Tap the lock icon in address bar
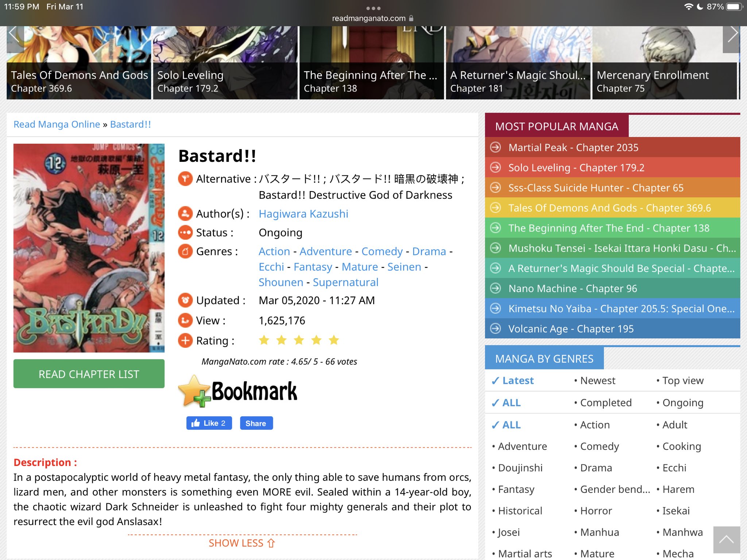Screen dimensions: 747x560 pyautogui.click(x=411, y=18)
